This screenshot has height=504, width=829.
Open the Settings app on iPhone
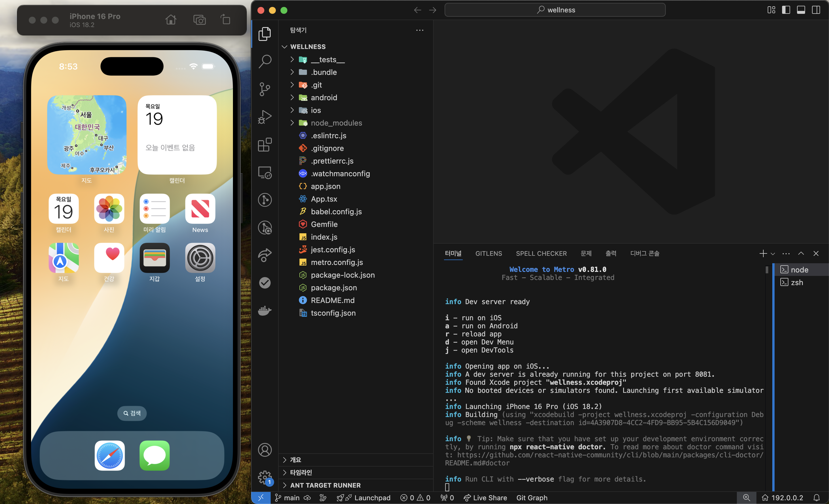click(200, 258)
